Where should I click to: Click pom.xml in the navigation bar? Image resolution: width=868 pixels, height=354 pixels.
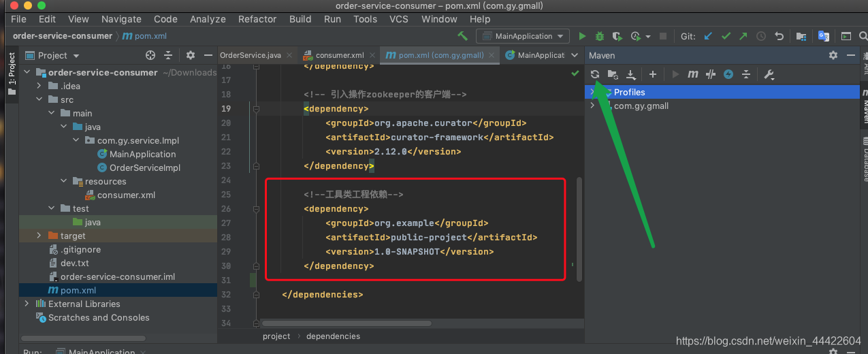pyautogui.click(x=145, y=36)
